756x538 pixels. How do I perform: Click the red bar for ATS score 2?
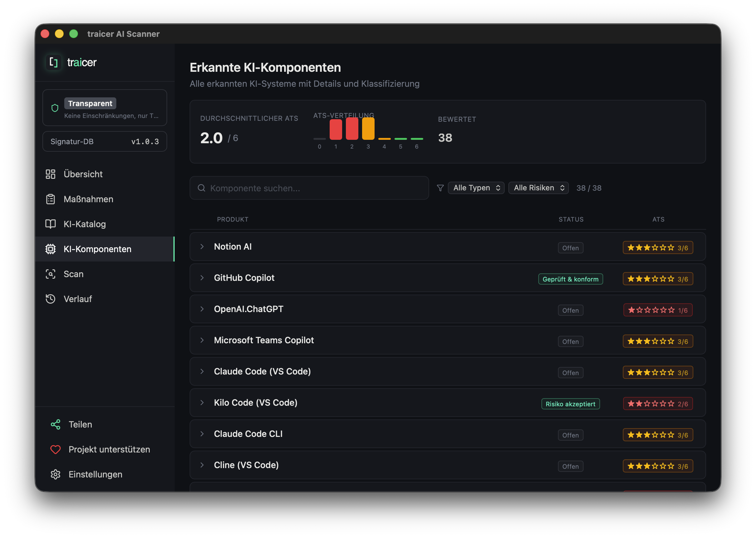[351, 129]
